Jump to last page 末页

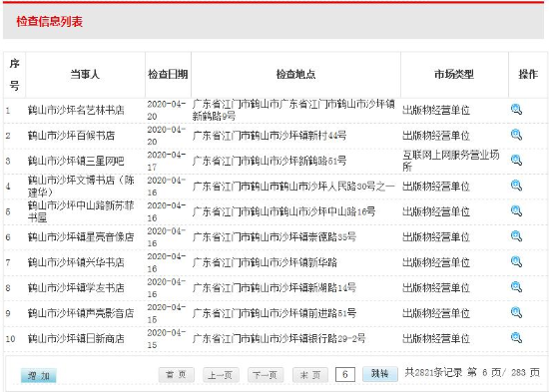[x=310, y=375]
